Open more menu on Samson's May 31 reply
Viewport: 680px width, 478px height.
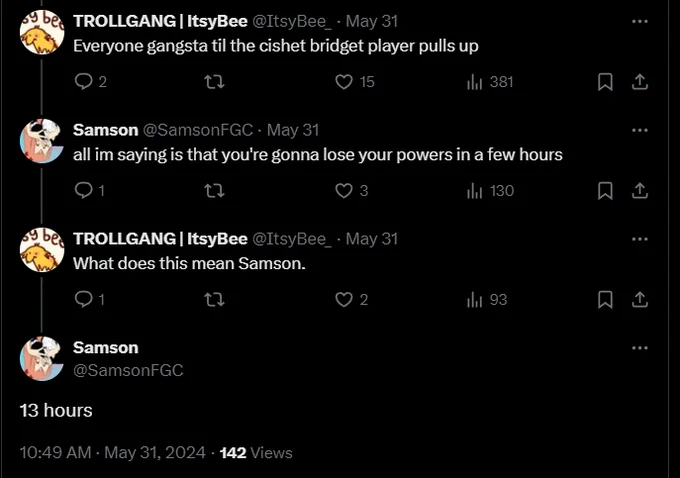point(640,130)
